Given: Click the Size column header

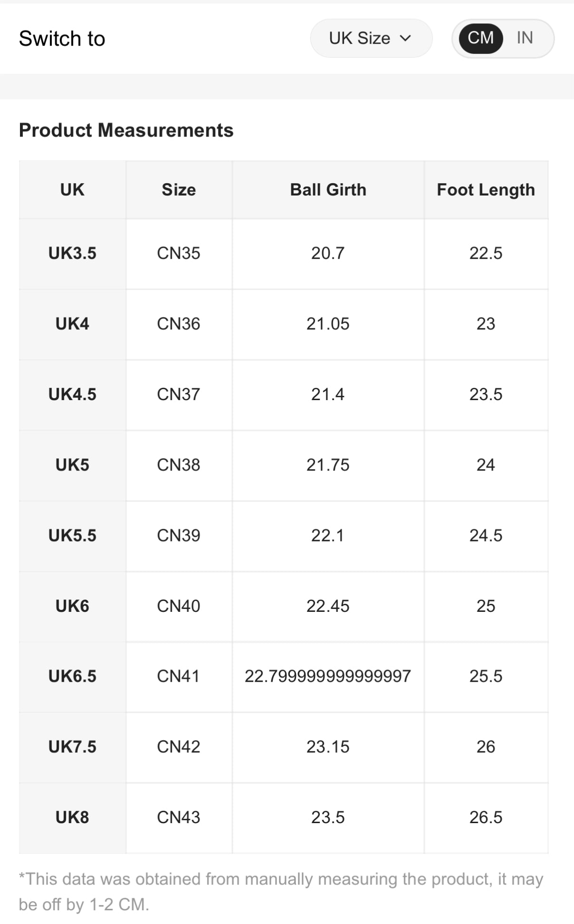Looking at the screenshot, I should pos(178,190).
